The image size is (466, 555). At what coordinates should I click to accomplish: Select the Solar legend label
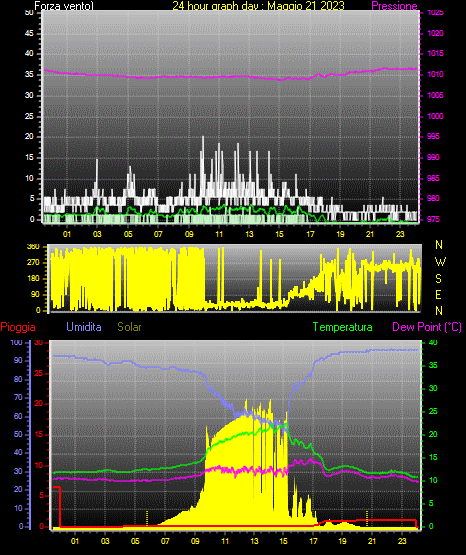pos(129,327)
